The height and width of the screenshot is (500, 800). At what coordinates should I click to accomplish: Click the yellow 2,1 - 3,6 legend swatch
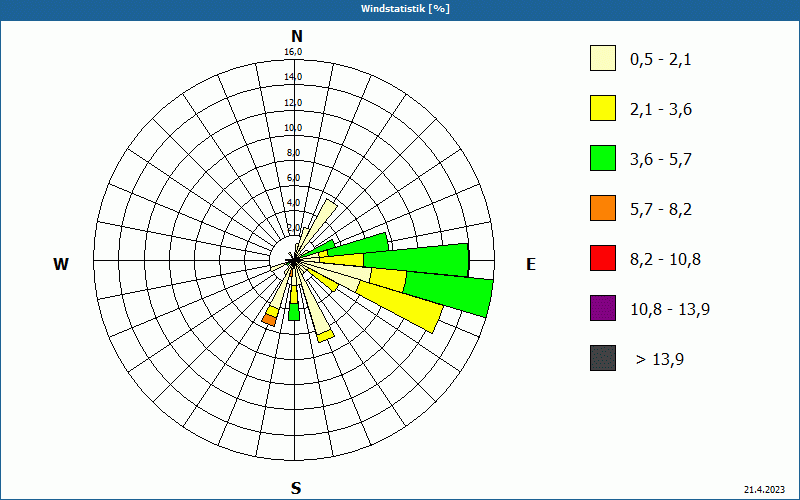[x=603, y=108]
